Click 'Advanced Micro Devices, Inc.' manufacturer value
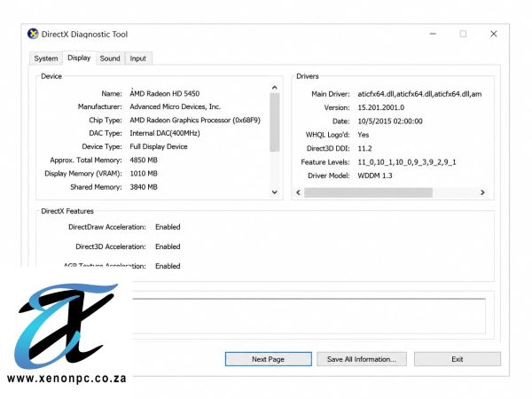The width and height of the screenshot is (532, 399). pos(175,107)
